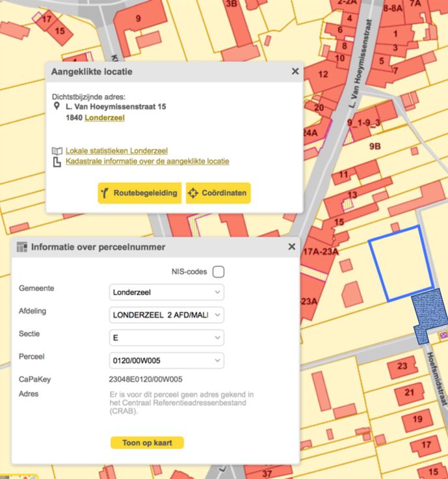Click building number 9 on the map
This screenshot has width=448, height=479.
138,19
